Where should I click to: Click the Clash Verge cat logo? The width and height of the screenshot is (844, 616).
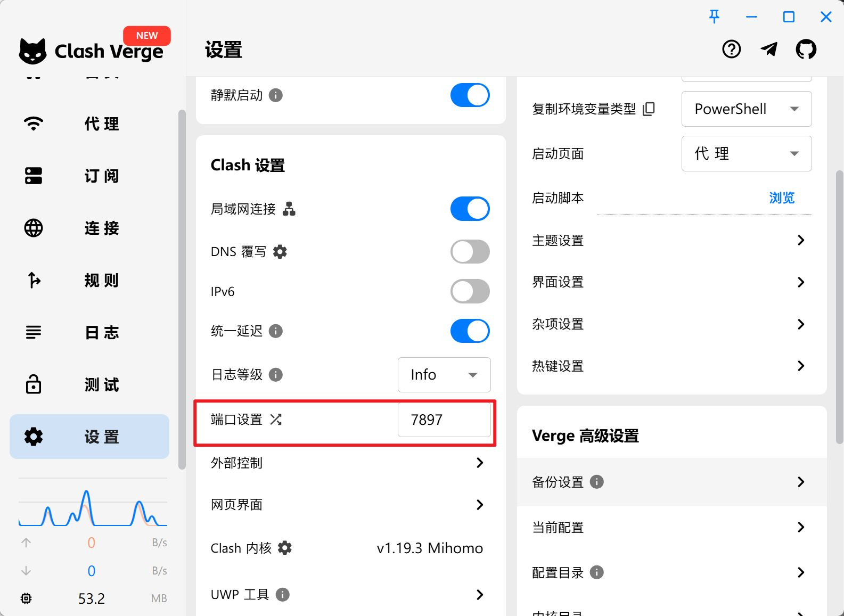click(32, 52)
